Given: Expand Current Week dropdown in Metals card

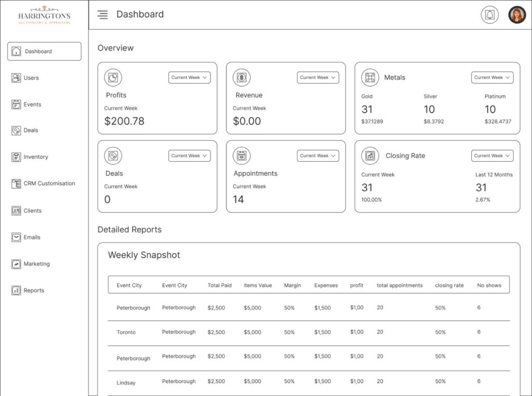Looking at the screenshot, I should point(492,77).
